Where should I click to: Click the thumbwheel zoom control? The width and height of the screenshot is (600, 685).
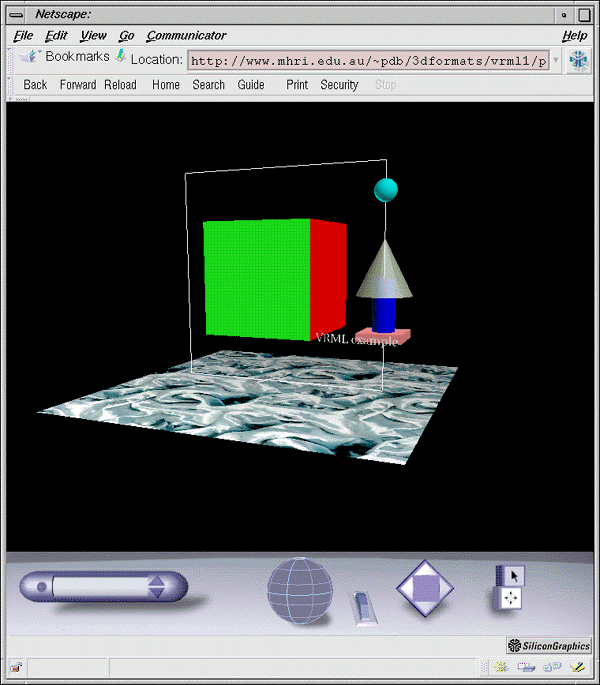point(363,607)
